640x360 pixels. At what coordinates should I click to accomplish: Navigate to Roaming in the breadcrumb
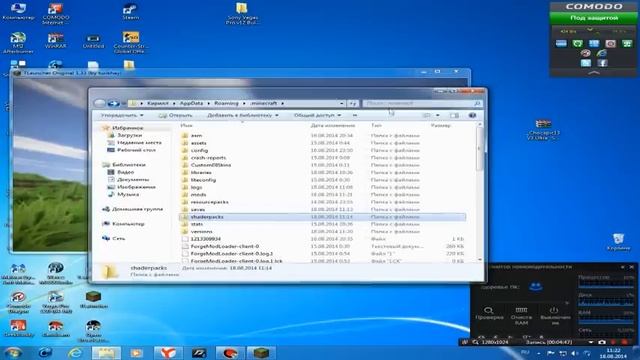pos(226,104)
